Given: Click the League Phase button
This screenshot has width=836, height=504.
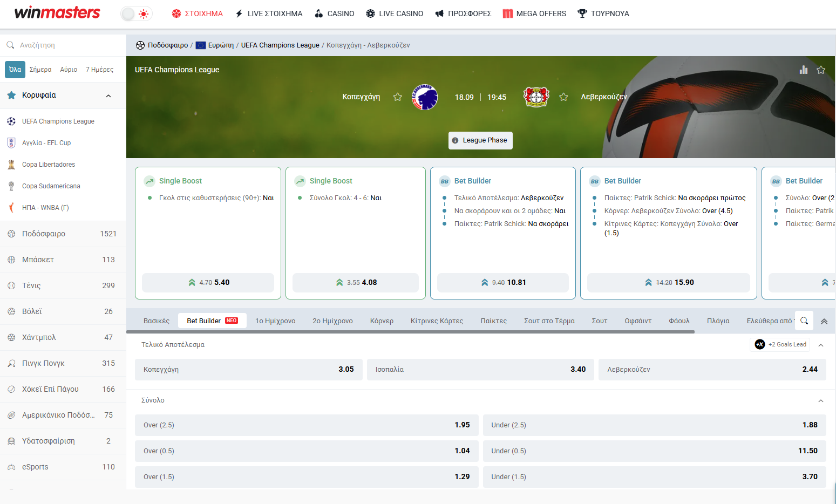Looking at the screenshot, I should [480, 140].
